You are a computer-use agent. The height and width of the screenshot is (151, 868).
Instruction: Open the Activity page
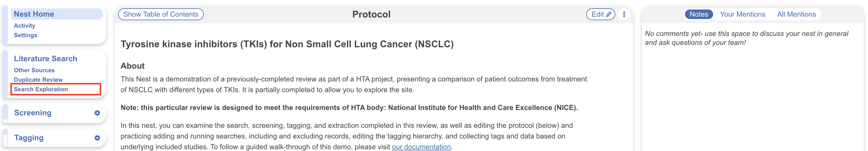(x=24, y=26)
